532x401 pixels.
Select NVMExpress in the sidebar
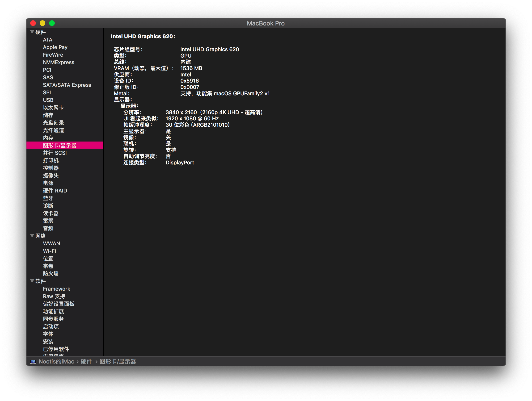pyautogui.click(x=59, y=62)
